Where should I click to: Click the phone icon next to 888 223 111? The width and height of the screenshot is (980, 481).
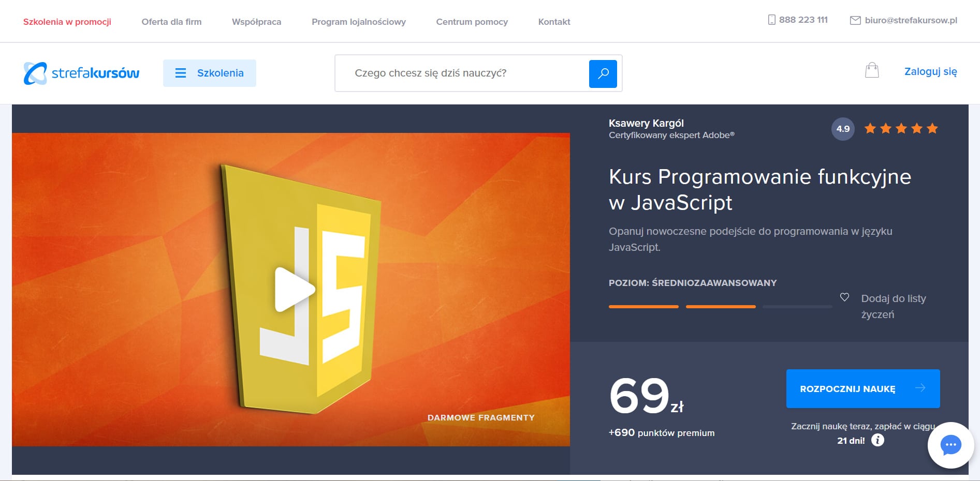[x=771, y=20]
